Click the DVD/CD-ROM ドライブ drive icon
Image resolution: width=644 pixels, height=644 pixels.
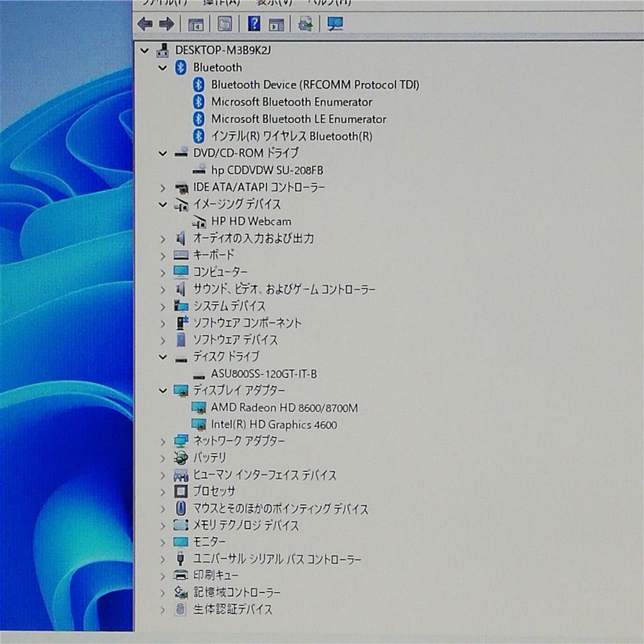pos(181,153)
